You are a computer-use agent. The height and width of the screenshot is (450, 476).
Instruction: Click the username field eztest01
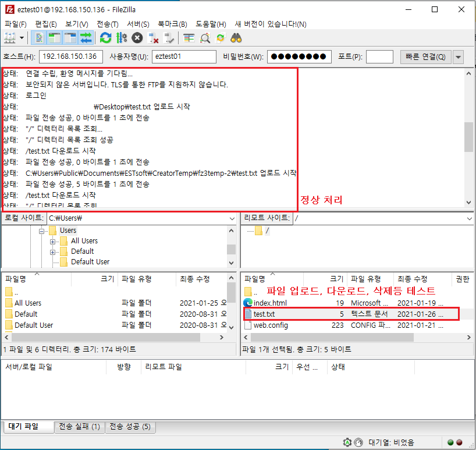(x=184, y=56)
